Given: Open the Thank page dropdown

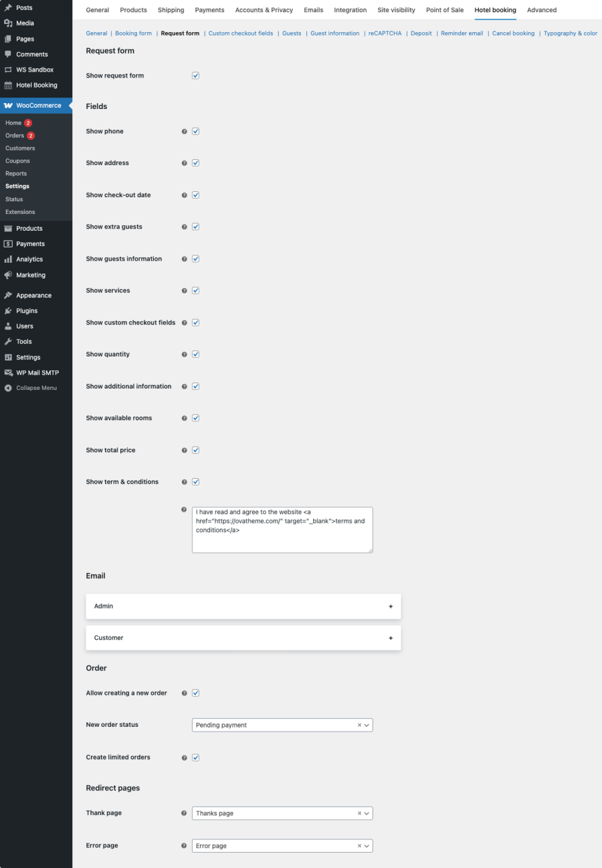Looking at the screenshot, I should coord(282,813).
